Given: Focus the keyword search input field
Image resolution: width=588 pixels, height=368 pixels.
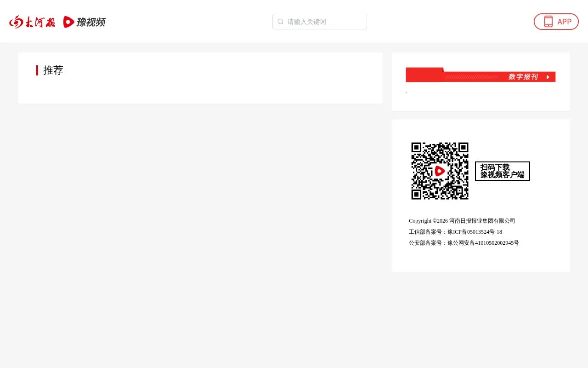Looking at the screenshot, I should click(320, 22).
